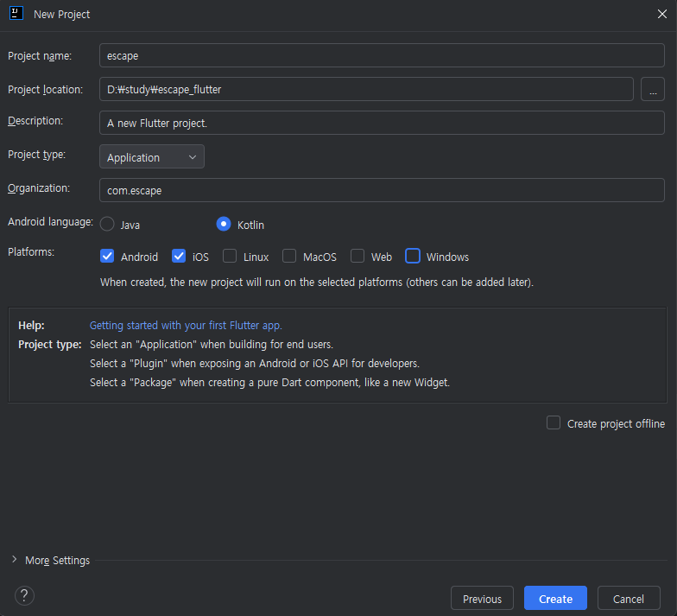The width and height of the screenshot is (677, 616).
Task: Enable the Web platform checkbox
Action: [357, 256]
